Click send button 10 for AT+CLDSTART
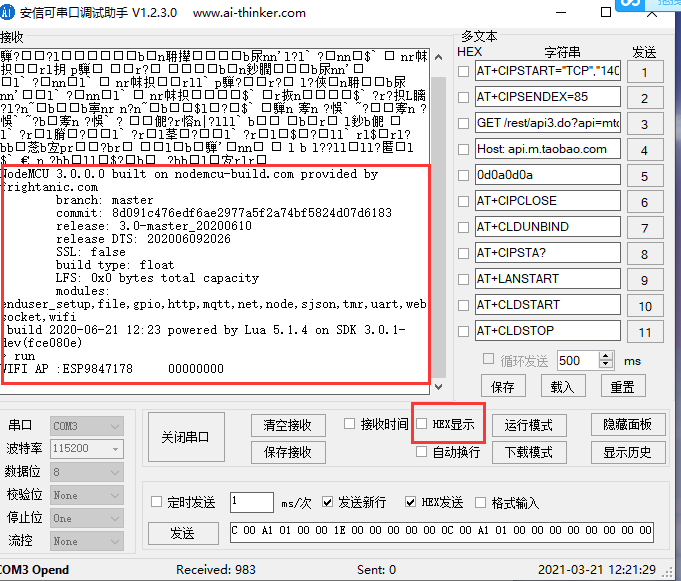The width and height of the screenshot is (681, 581). [x=645, y=306]
